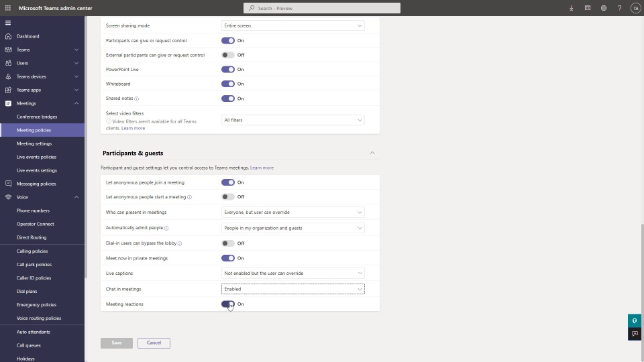Open the help question mark icon
Screen dimensions: 644x362
(619, 8)
